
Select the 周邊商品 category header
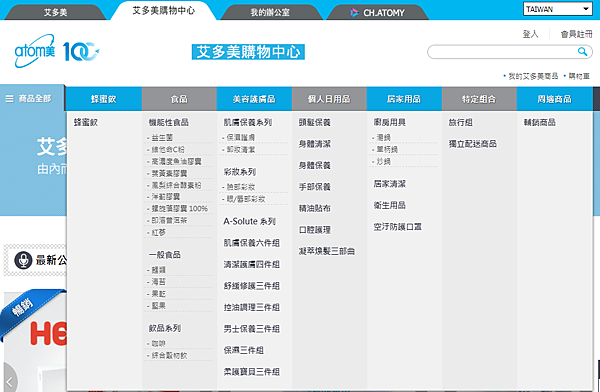click(x=554, y=99)
